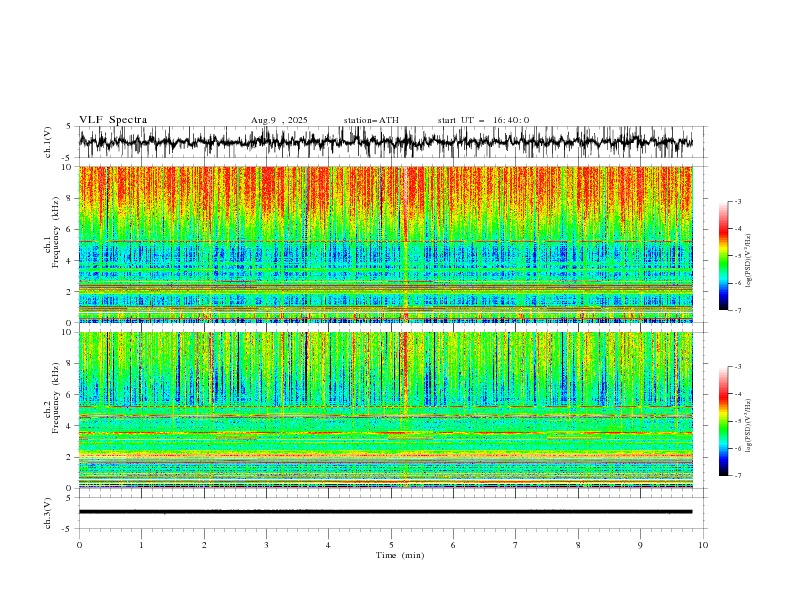Click the "-5" tick on the ch.3(V) axis
Image resolution: width=792 pixels, height=612 pixels.
point(67,529)
